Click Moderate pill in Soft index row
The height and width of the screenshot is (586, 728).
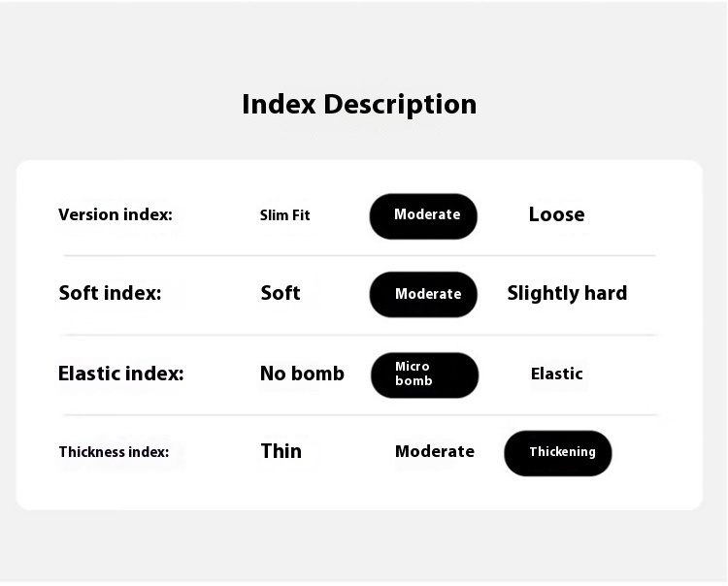[x=423, y=295]
